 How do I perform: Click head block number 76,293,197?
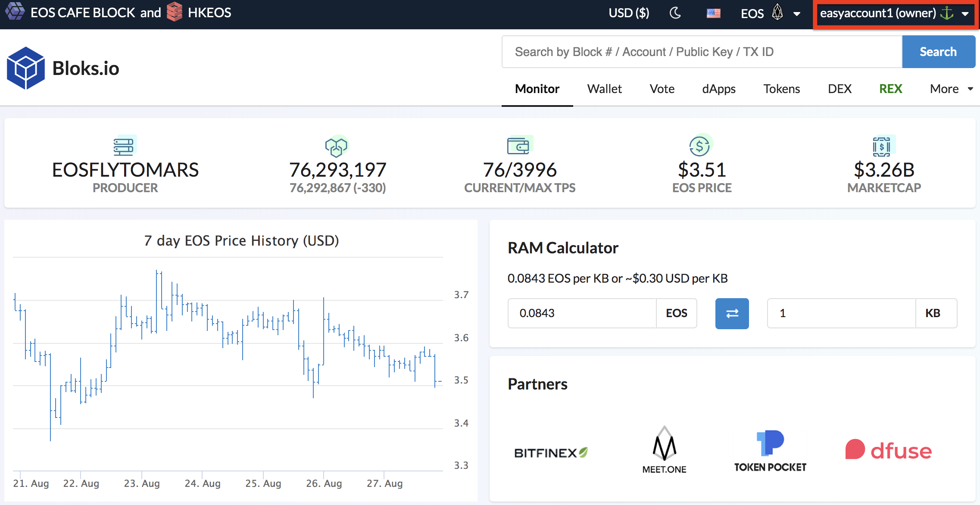(338, 170)
